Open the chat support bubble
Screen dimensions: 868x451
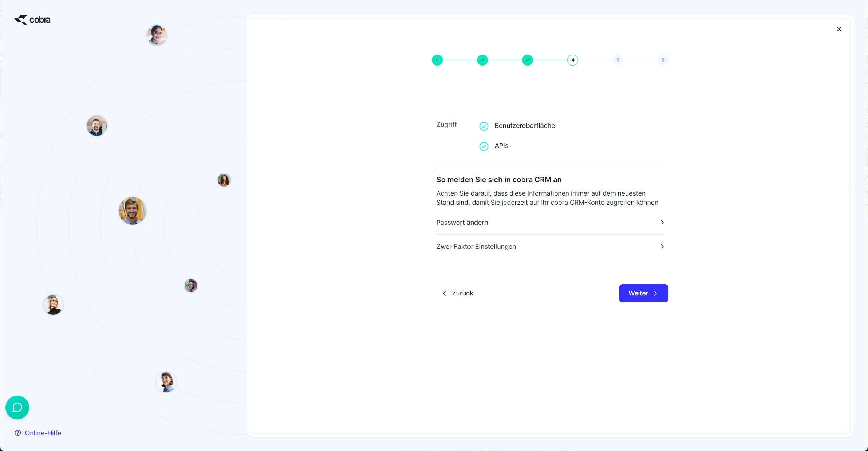click(x=17, y=407)
